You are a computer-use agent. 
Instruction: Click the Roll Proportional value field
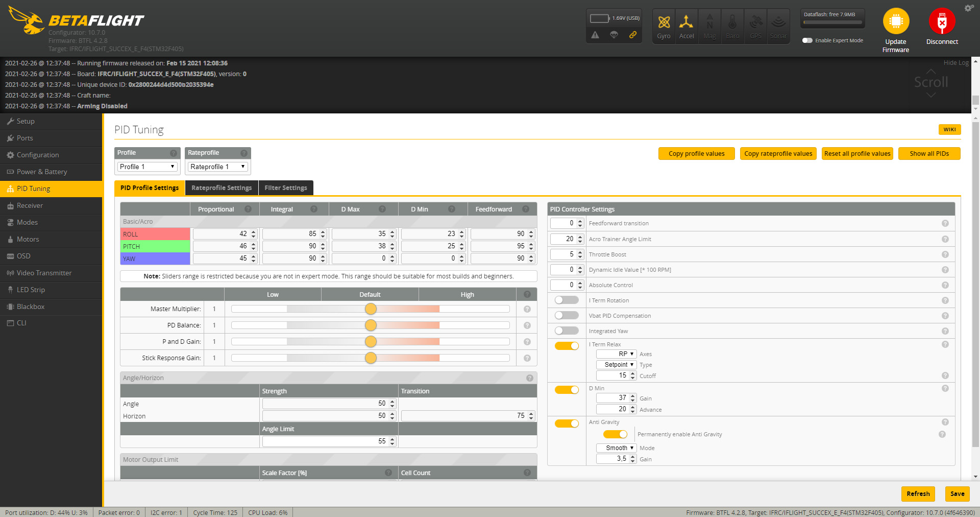(x=220, y=234)
